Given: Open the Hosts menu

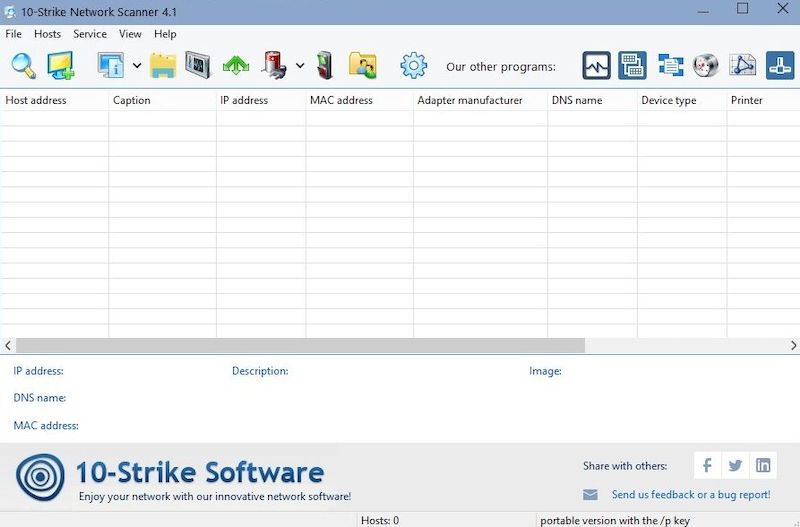Looking at the screenshot, I should (x=47, y=34).
